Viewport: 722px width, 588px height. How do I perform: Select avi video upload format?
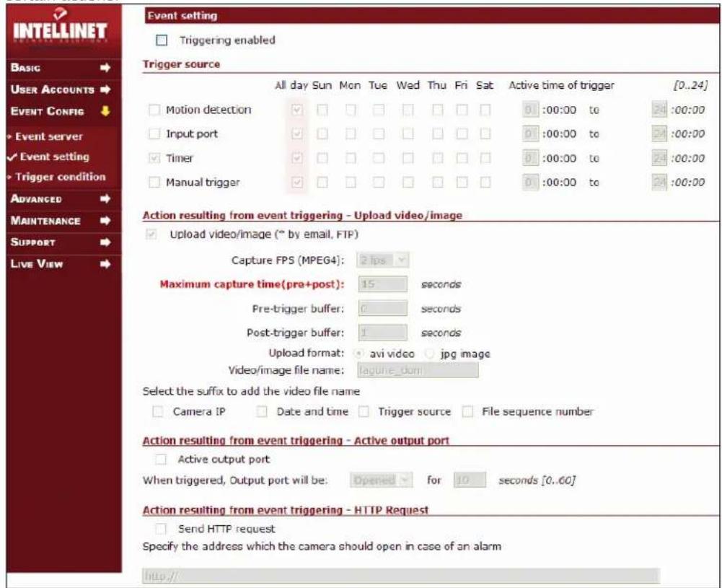[x=358, y=354]
